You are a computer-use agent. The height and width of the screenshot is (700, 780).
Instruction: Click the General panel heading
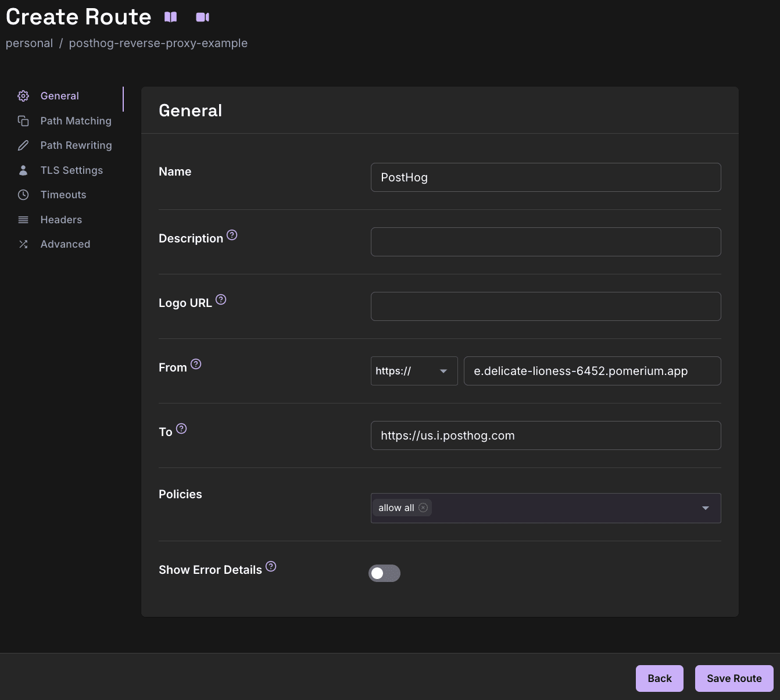point(191,110)
